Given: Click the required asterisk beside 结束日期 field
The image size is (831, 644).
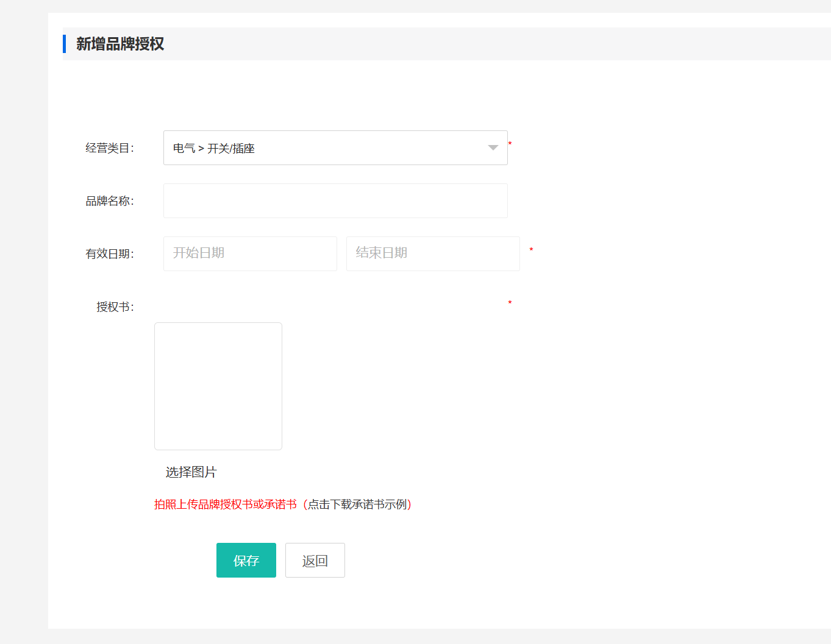Looking at the screenshot, I should pos(531,250).
